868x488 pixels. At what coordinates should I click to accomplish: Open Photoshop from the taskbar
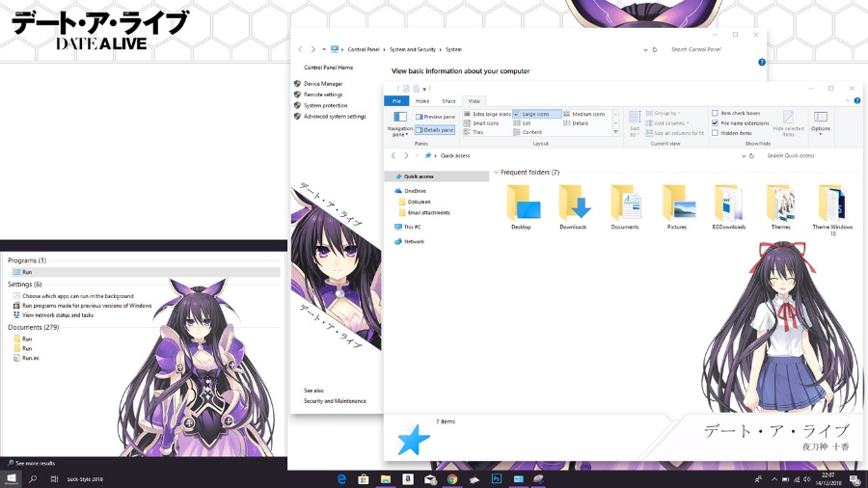click(x=497, y=479)
